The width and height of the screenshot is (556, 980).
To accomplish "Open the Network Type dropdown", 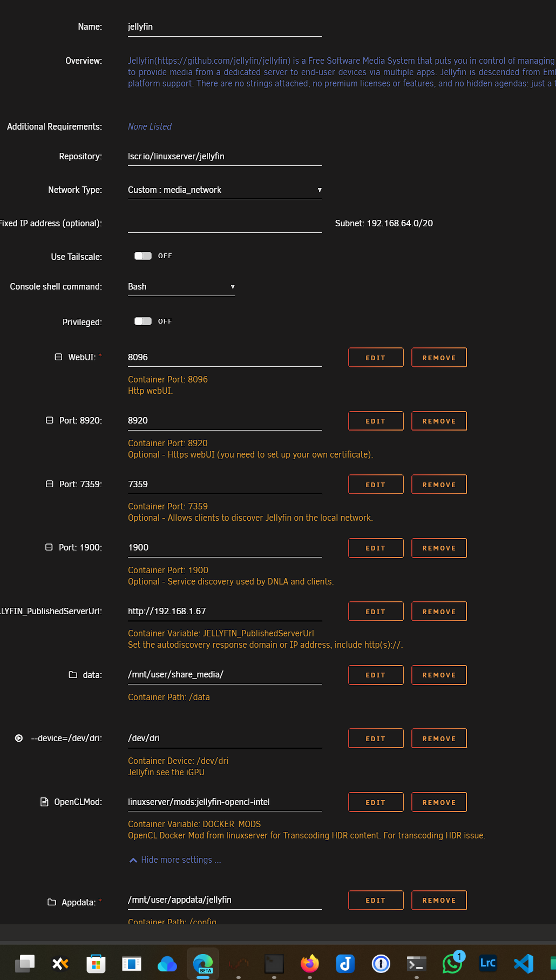I will tap(225, 190).
